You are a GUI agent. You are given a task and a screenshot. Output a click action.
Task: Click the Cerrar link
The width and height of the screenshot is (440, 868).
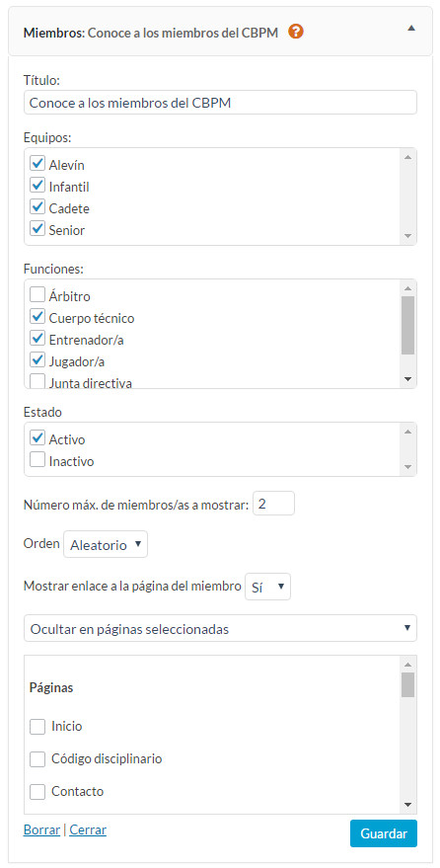[88, 829]
